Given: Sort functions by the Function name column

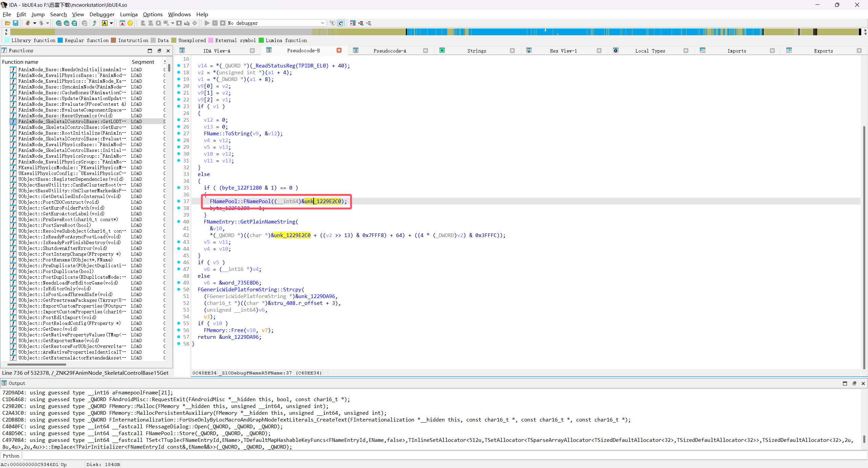Looking at the screenshot, I should (65, 62).
